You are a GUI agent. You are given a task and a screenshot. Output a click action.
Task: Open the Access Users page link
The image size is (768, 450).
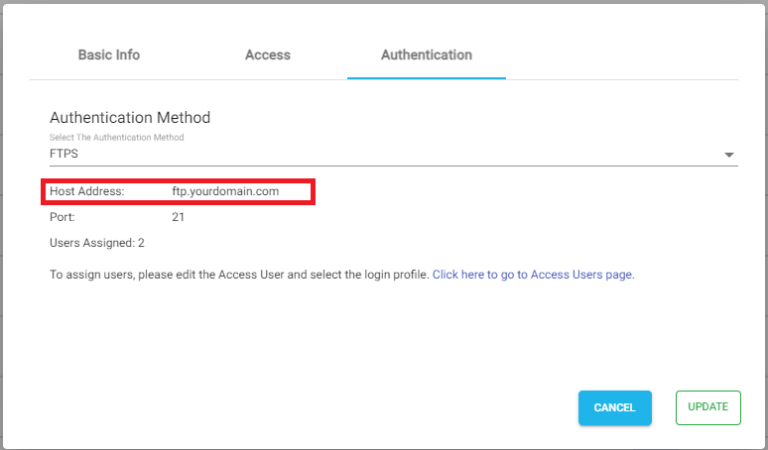(x=533, y=275)
